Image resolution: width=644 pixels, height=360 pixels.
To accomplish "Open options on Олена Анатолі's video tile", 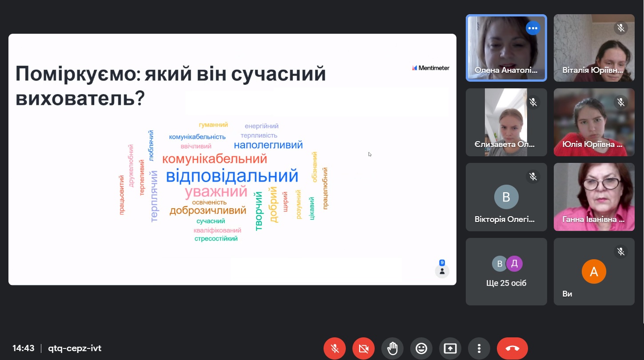I will coord(532,28).
